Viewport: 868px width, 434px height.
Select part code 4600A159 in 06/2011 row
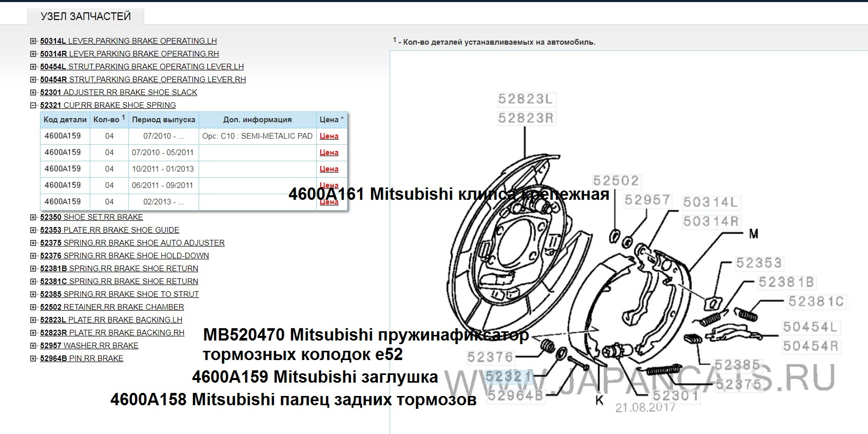pos(63,185)
